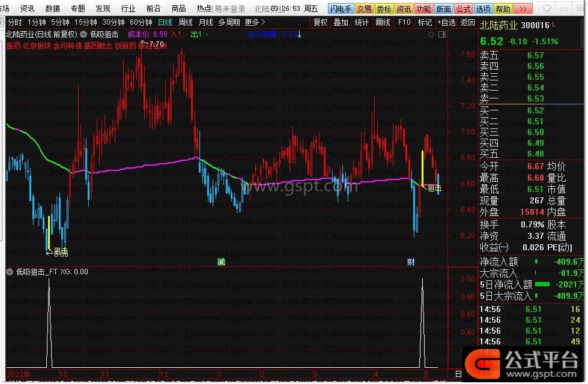The width and height of the screenshot is (588, 384).
Task: Click the 返回 back button
Action: [467, 22]
